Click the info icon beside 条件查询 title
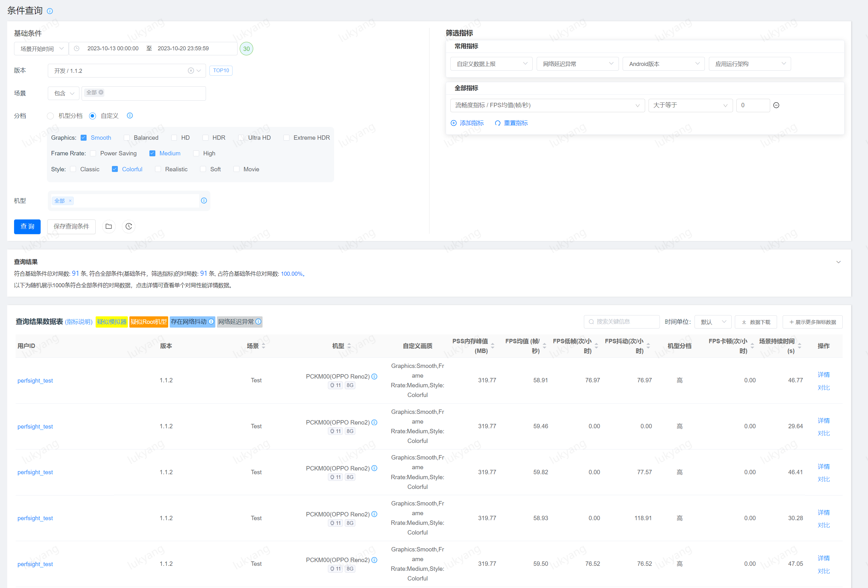 50,11
